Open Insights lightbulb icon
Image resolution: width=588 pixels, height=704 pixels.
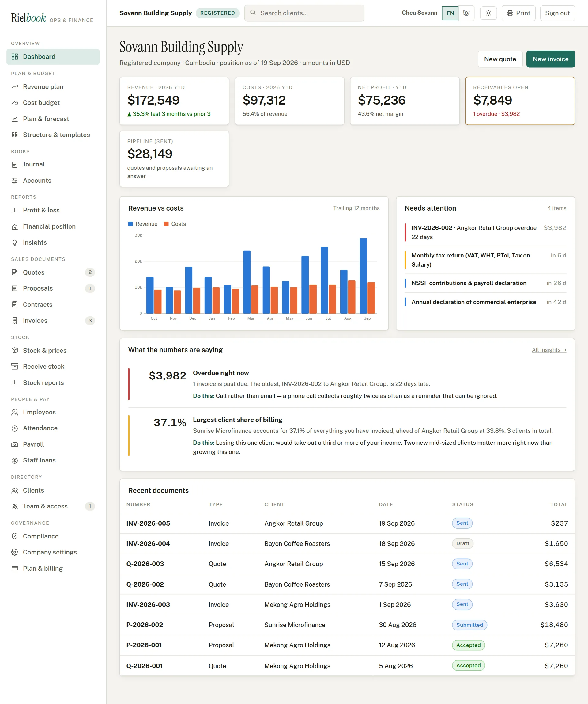pos(14,242)
